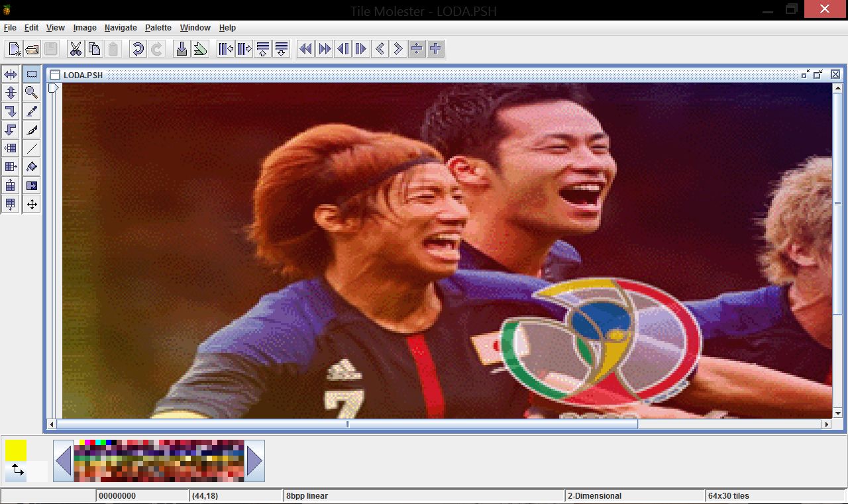848x504 pixels.
Task: Open the File menu
Action: (x=10, y=28)
